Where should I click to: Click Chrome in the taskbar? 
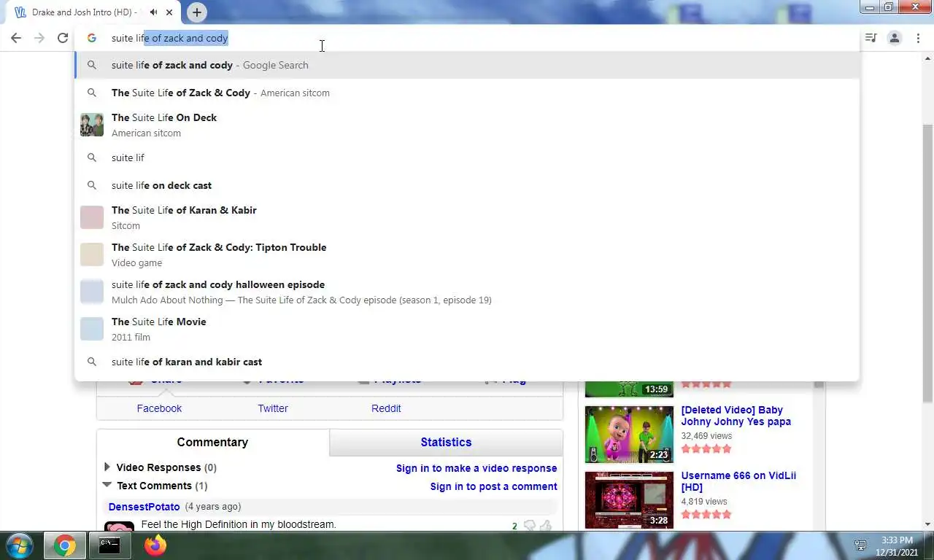tap(64, 545)
